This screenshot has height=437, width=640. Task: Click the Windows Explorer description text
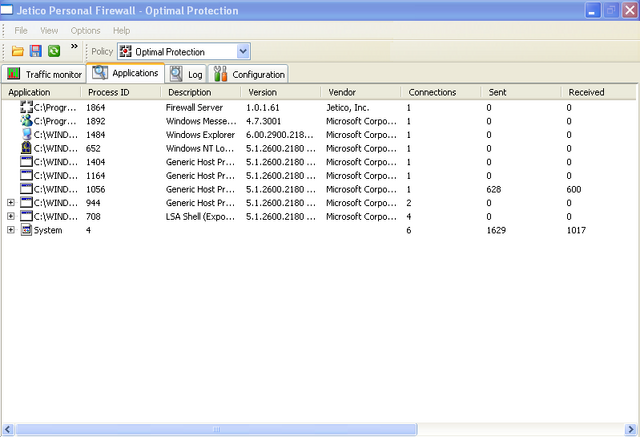[200, 135]
